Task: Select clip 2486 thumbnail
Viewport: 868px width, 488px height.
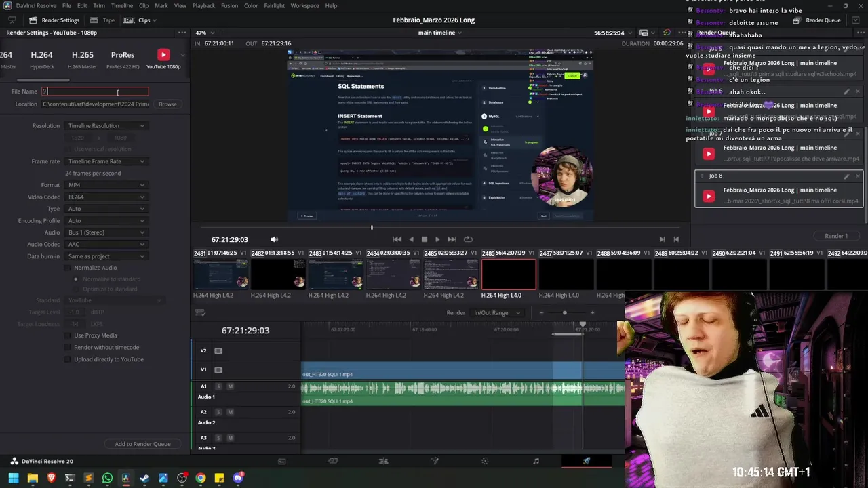Action: pyautogui.click(x=509, y=274)
